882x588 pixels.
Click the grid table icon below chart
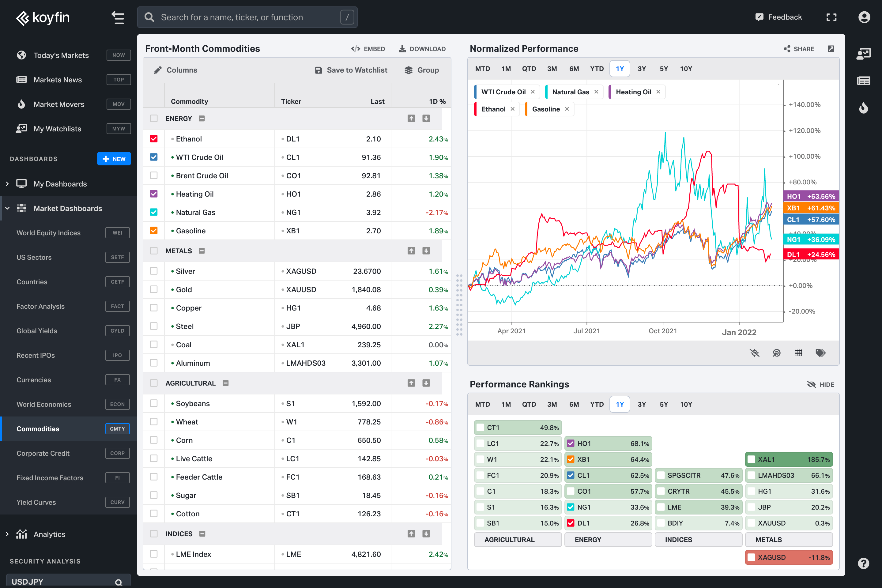[x=798, y=352]
